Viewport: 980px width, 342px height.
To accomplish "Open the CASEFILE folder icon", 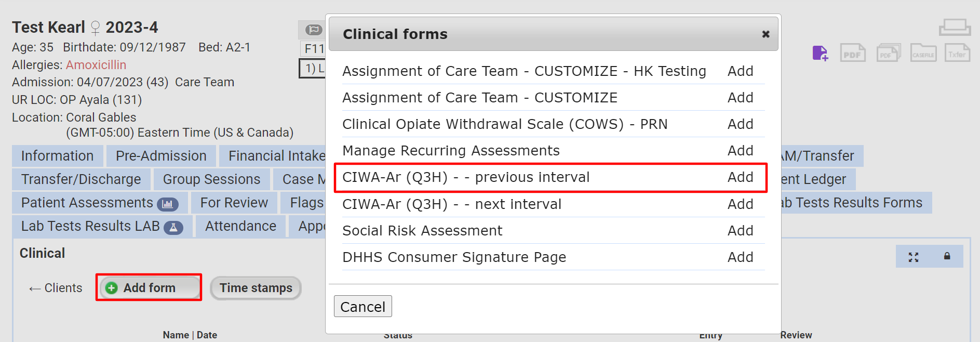I will [x=923, y=53].
